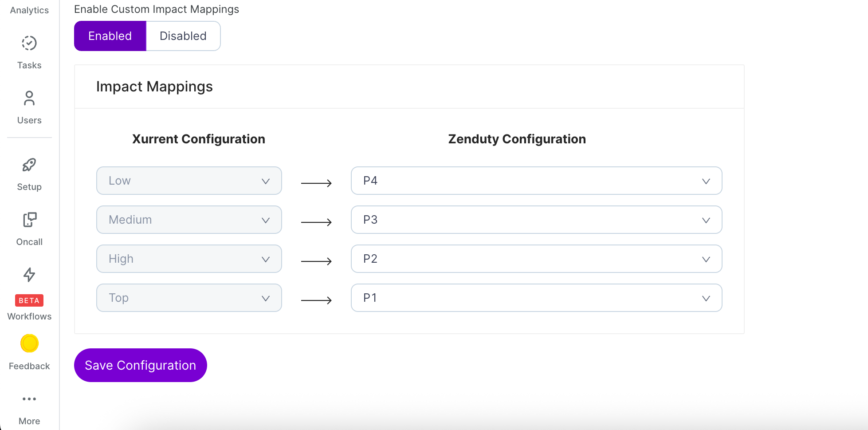Open the More three-dots icon

[x=29, y=399]
